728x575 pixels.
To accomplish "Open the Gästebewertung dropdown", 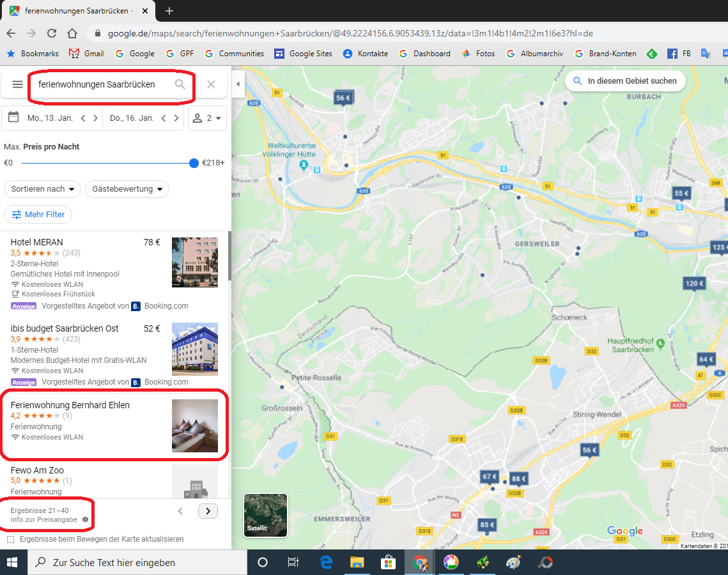I will (127, 189).
